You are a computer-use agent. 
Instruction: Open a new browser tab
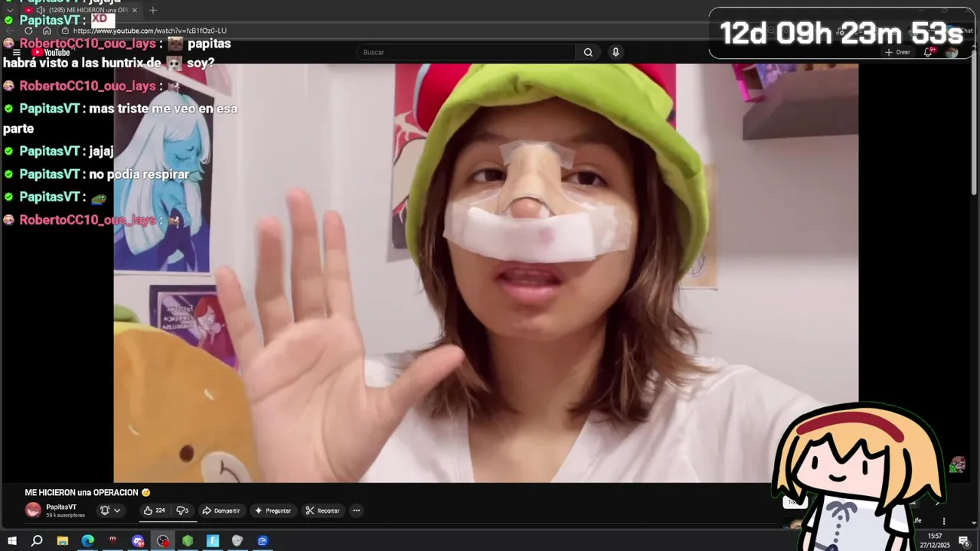pos(153,10)
